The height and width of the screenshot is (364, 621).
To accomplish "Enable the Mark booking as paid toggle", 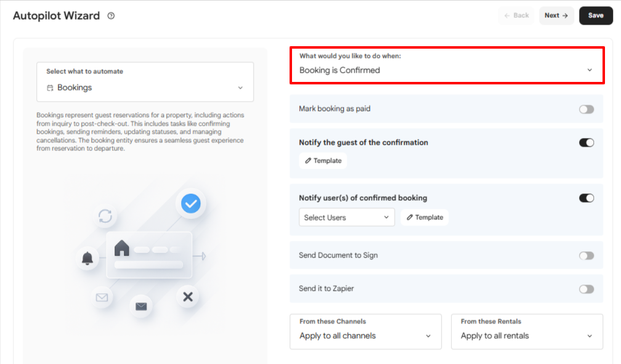I will pyautogui.click(x=586, y=109).
